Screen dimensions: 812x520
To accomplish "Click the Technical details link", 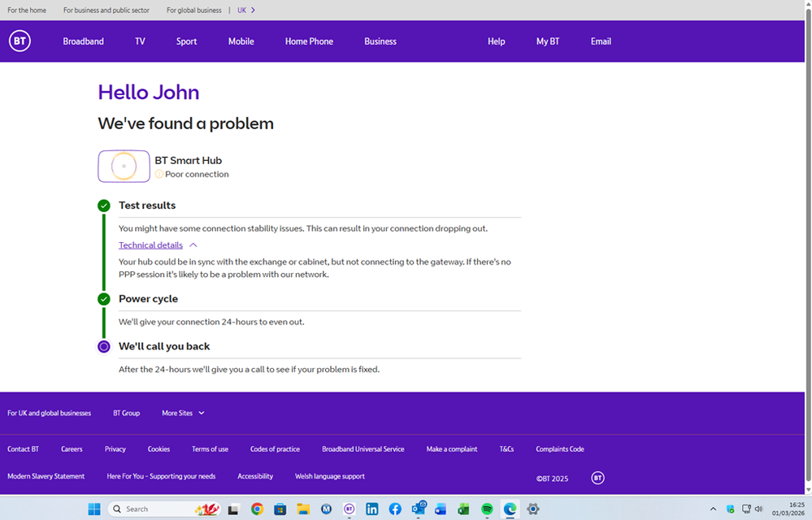I will coord(150,245).
